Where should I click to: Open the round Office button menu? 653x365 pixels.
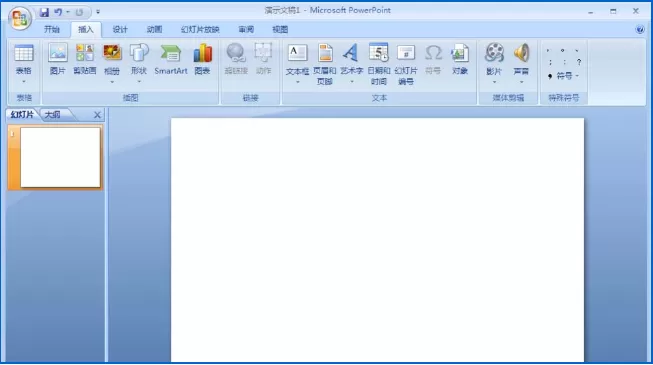tap(20, 18)
